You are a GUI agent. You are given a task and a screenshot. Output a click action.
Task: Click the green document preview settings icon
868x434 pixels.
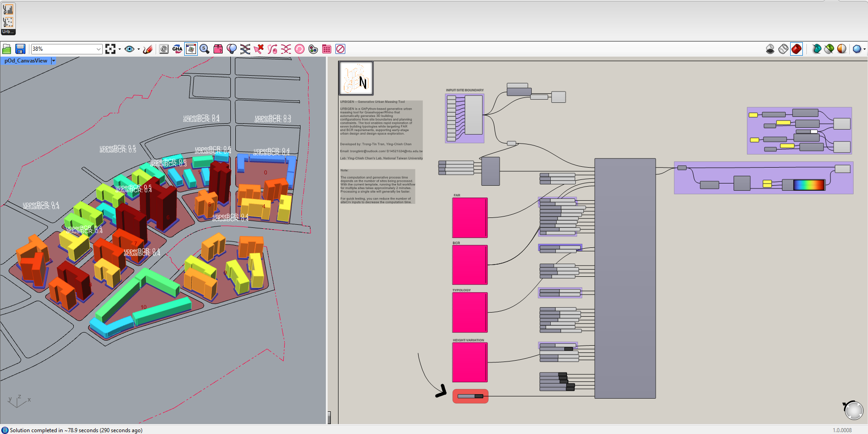(829, 49)
